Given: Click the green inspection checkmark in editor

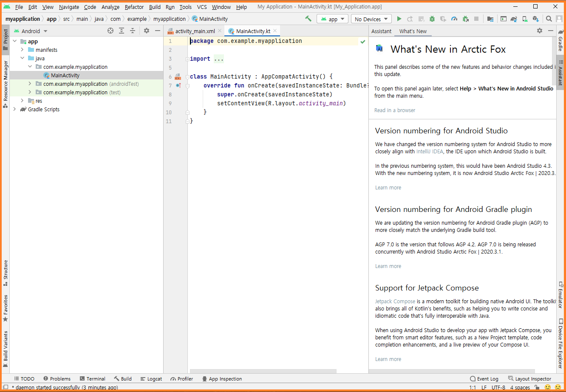Looking at the screenshot, I should [363, 42].
